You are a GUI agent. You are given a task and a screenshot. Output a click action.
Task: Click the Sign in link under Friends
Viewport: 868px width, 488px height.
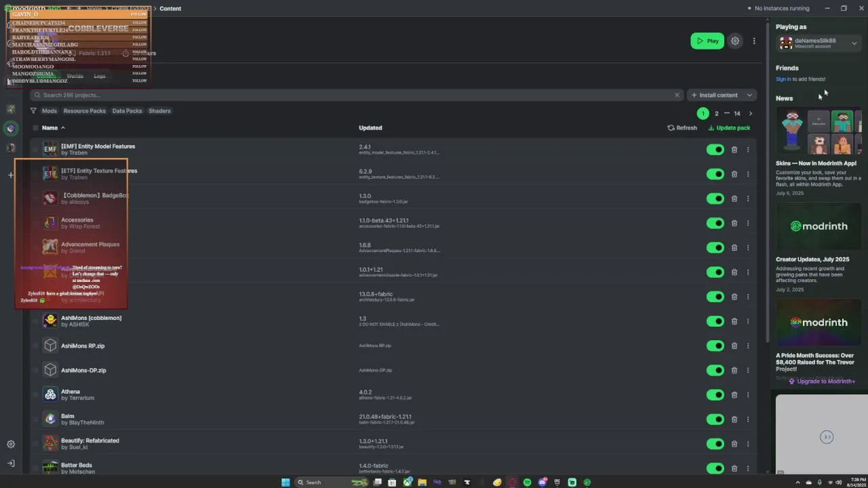click(783, 79)
